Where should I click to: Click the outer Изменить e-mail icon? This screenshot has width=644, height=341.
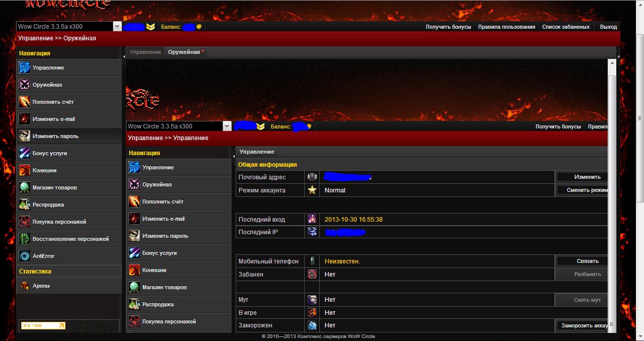pos(24,119)
